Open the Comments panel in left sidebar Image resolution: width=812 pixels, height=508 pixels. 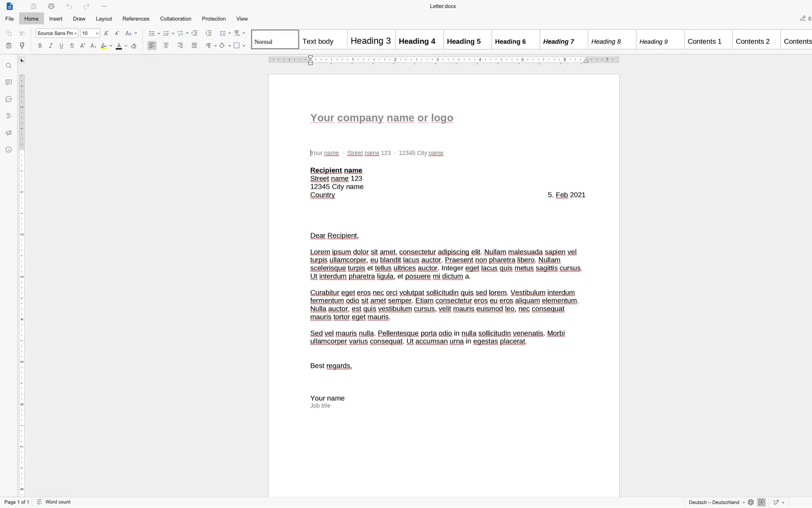click(x=9, y=82)
